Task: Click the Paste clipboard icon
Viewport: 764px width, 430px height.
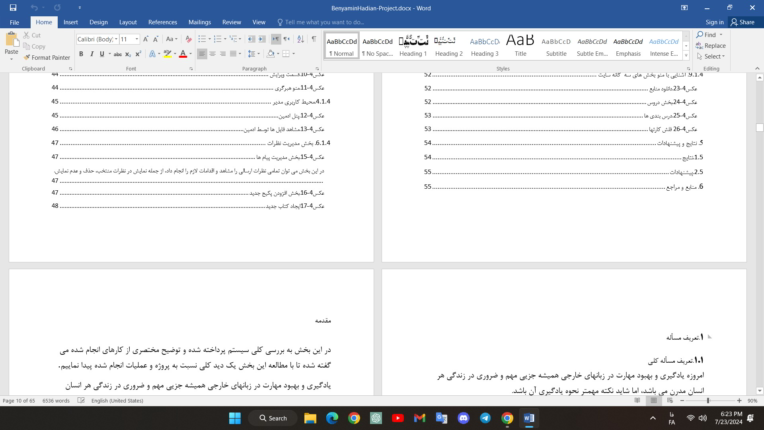Action: coord(11,41)
